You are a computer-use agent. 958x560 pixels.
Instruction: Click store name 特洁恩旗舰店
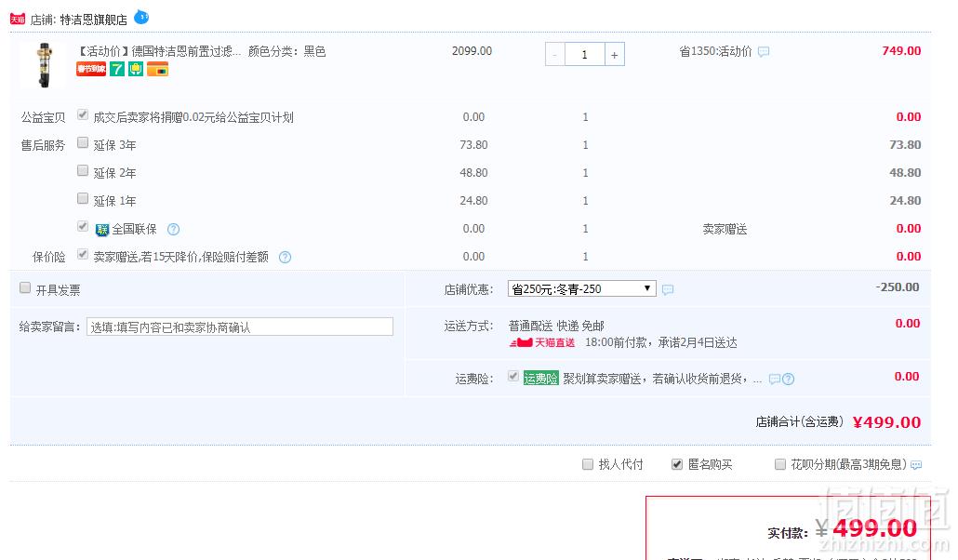(94, 20)
